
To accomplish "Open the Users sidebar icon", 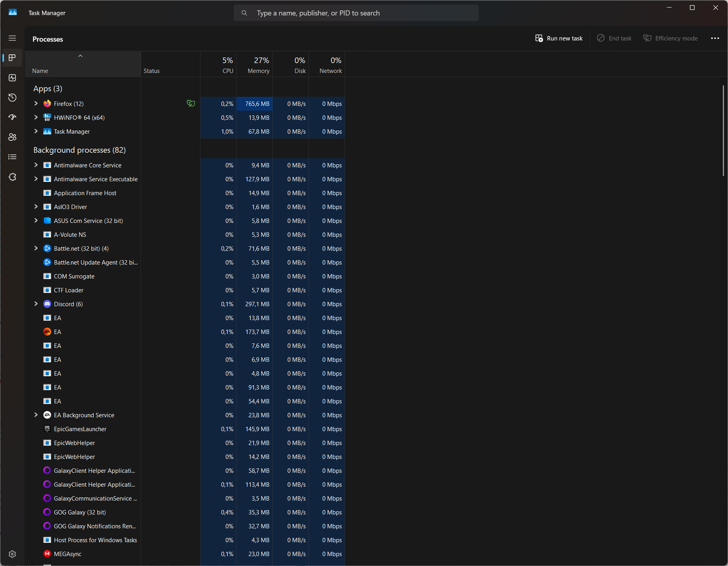I will [x=12, y=137].
